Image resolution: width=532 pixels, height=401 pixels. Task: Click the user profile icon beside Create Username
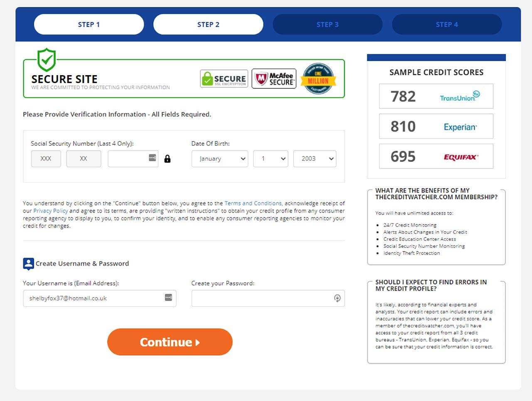[x=28, y=264]
